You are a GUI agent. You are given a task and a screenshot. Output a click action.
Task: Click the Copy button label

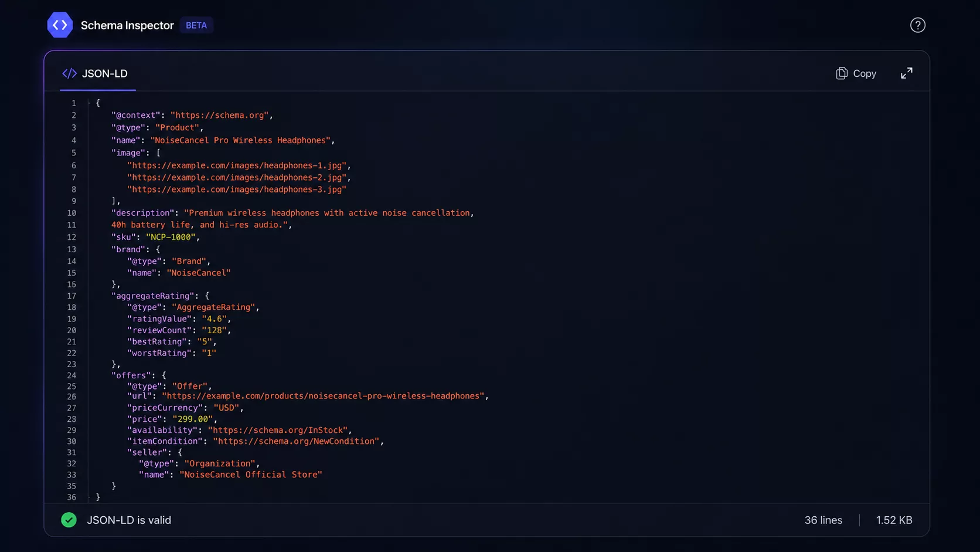tap(864, 73)
